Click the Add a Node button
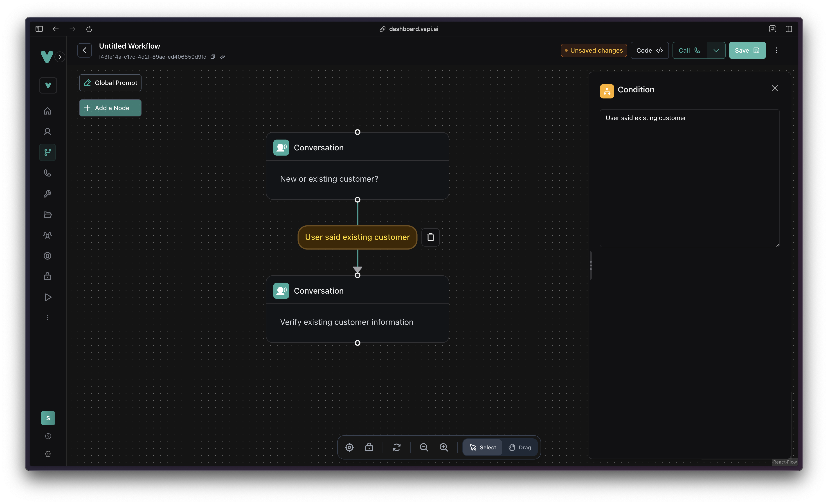 pos(110,108)
